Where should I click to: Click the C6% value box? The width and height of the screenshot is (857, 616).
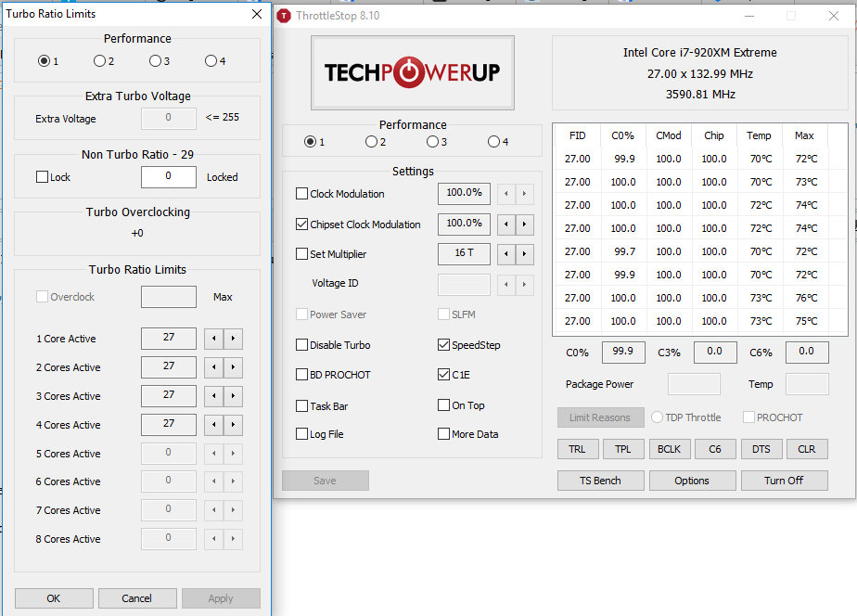[x=807, y=352]
